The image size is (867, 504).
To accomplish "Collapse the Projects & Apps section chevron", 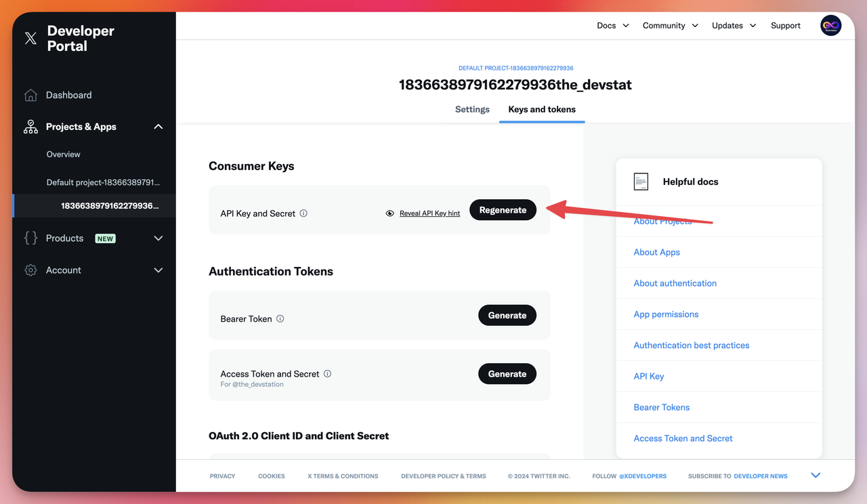I will (158, 127).
